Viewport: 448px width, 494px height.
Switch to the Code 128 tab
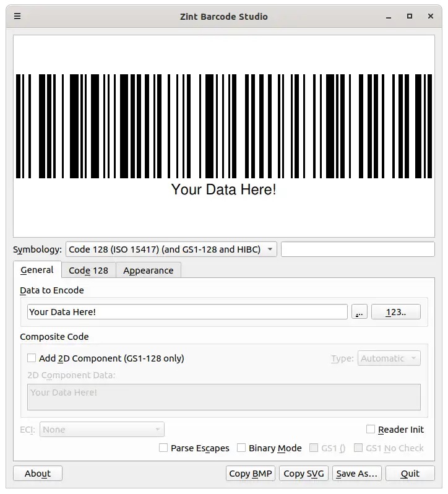point(88,271)
